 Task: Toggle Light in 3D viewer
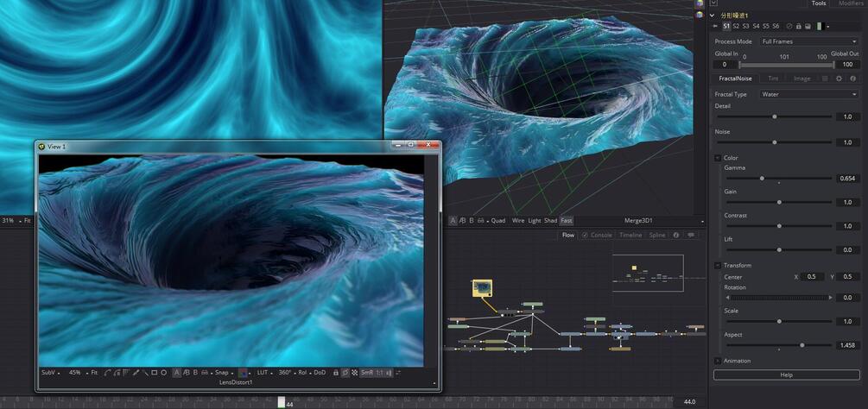coord(535,221)
